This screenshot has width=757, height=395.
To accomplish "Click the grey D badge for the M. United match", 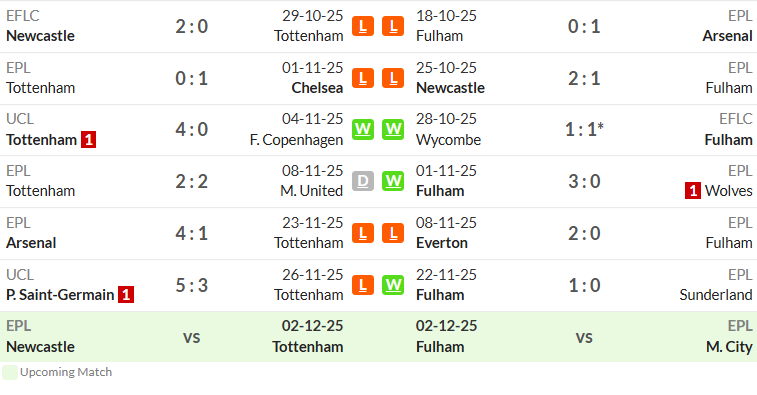I will (x=363, y=181).
